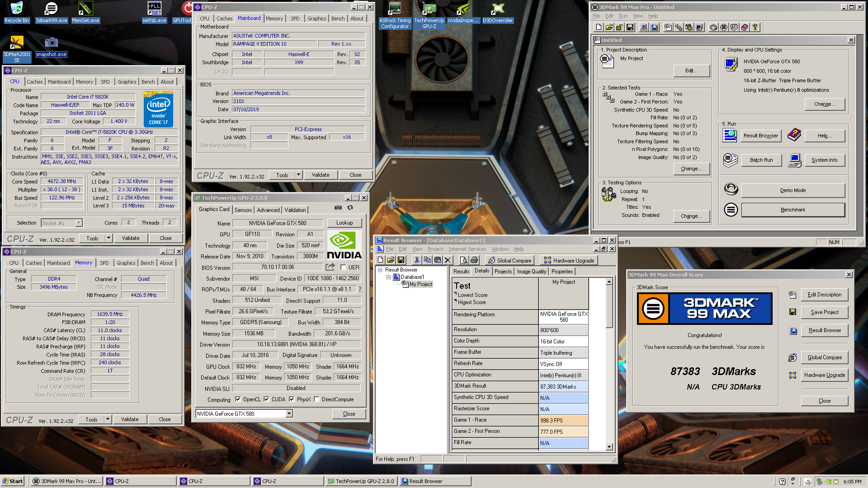Click Testing Options icon in 3DMark toolbar
Image resolution: width=868 pixels, height=488 pixels.
click(689, 28)
